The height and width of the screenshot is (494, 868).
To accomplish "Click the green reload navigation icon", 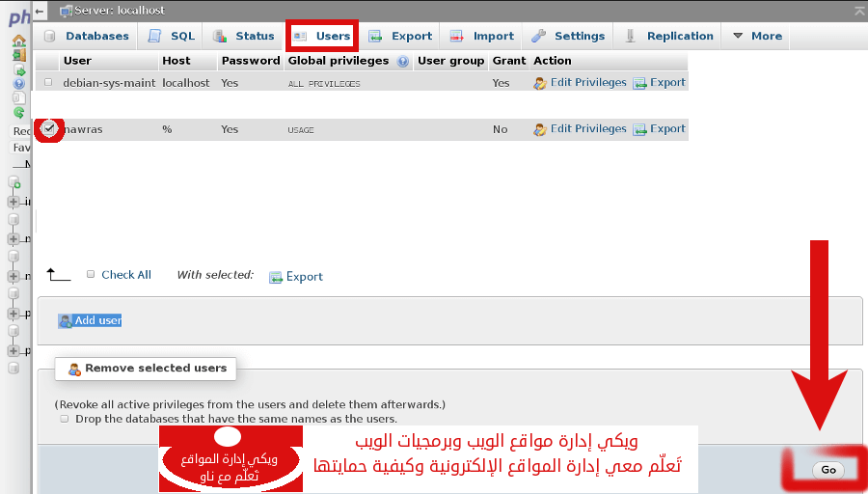I will 18,112.
